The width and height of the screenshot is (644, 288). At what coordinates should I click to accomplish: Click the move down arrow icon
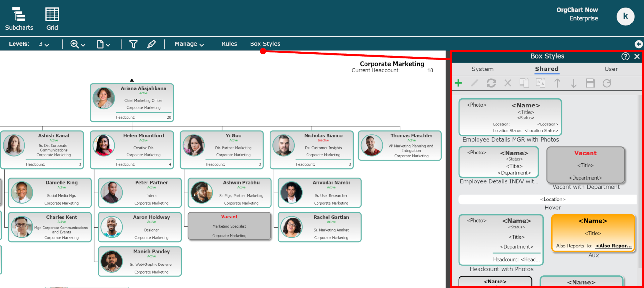pyautogui.click(x=573, y=83)
